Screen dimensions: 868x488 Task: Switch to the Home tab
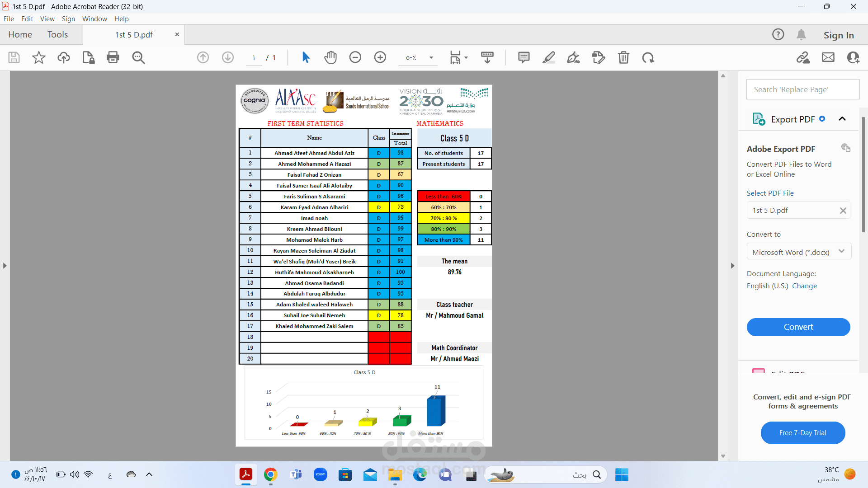20,34
